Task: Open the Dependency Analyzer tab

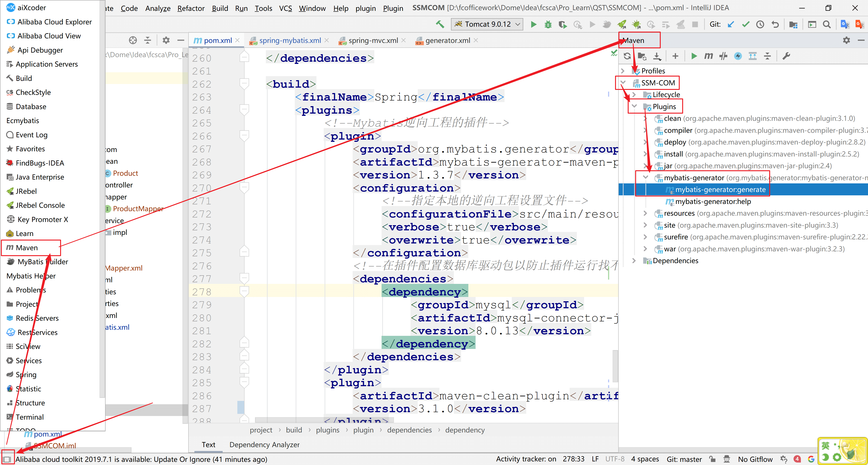Action: click(264, 444)
